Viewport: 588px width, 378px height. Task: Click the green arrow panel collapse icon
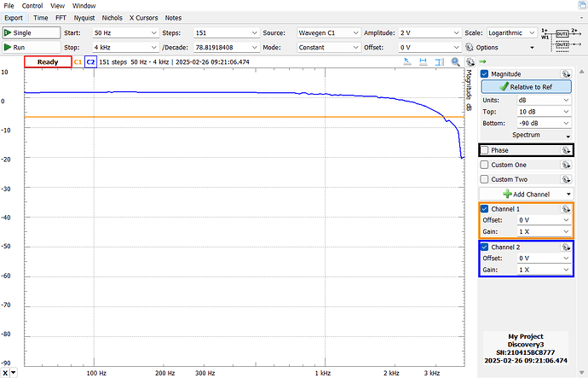(482, 62)
